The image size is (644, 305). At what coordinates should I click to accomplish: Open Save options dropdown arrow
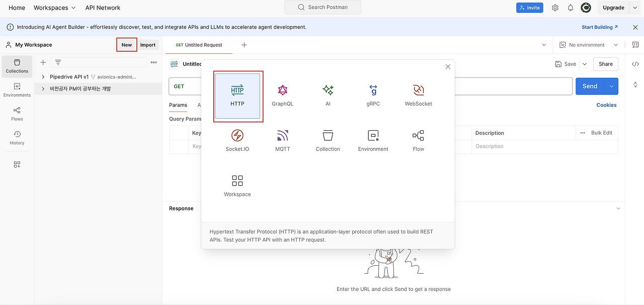[584, 64]
